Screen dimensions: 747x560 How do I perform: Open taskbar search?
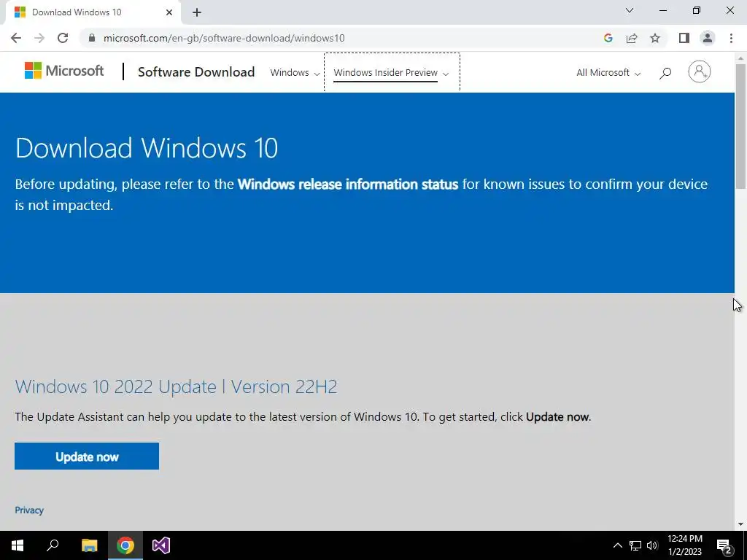53,545
